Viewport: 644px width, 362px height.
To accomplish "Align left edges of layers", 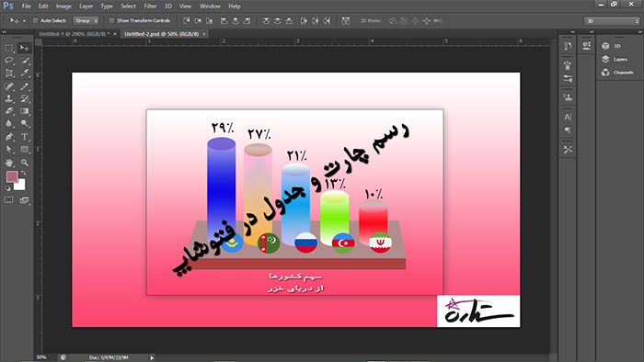I will point(224,20).
